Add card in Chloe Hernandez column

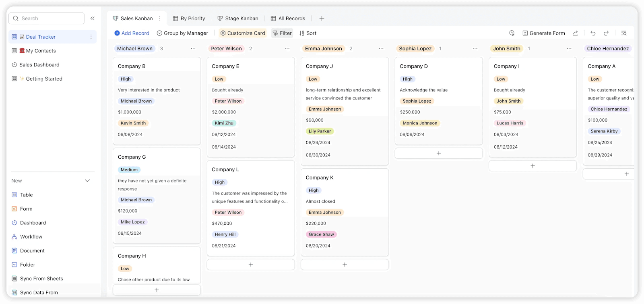pos(609,174)
